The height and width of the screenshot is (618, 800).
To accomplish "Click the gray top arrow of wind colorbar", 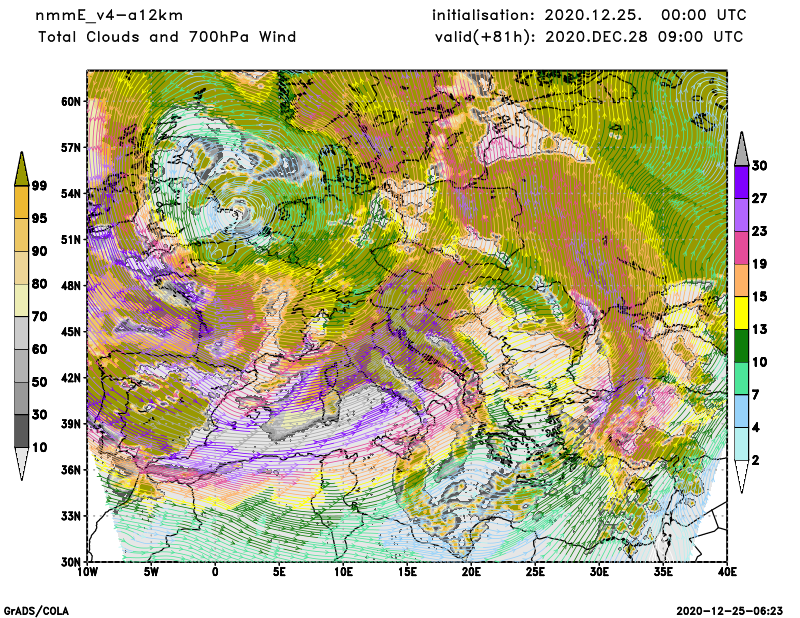I will pyautogui.click(x=741, y=149).
